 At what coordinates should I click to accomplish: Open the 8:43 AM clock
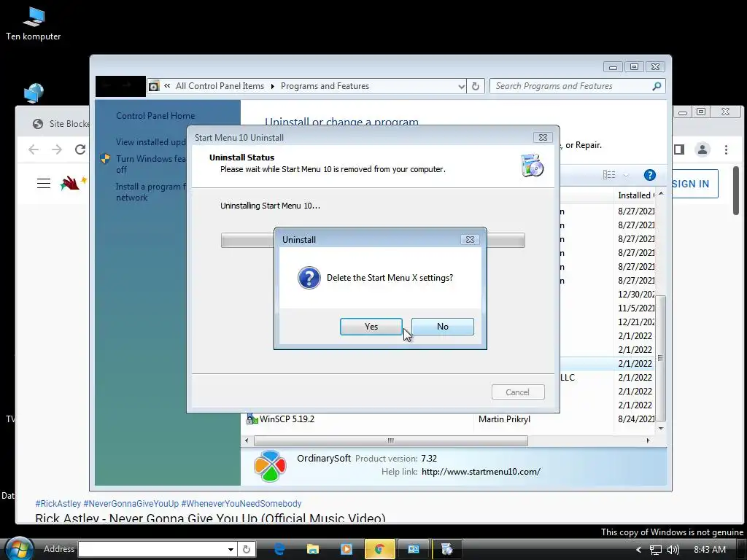tap(709, 550)
